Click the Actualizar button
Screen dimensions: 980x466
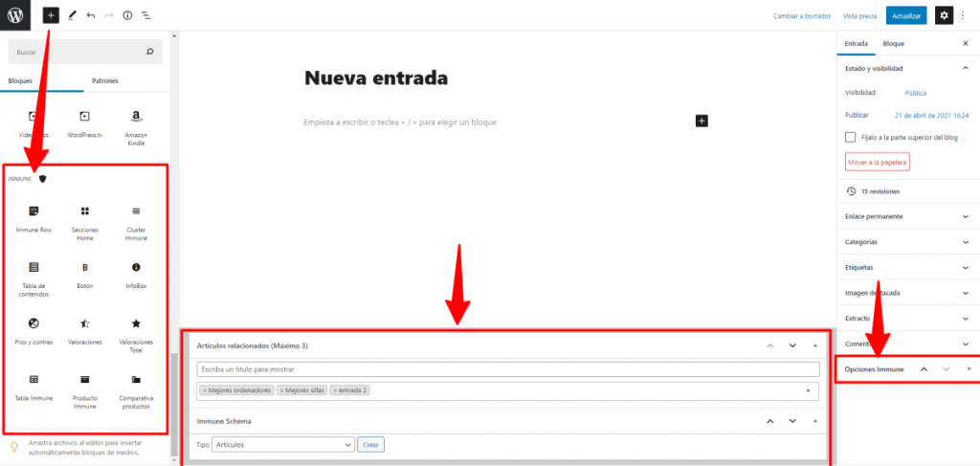(x=905, y=15)
